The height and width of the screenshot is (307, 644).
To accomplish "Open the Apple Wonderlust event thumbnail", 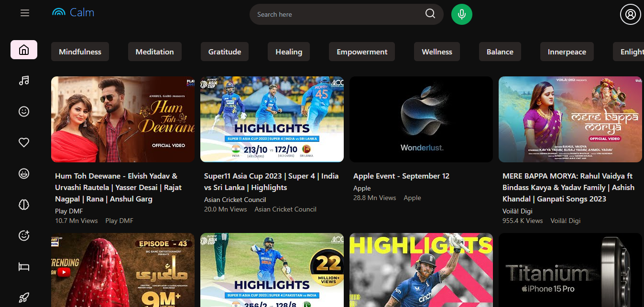I will coord(421,119).
